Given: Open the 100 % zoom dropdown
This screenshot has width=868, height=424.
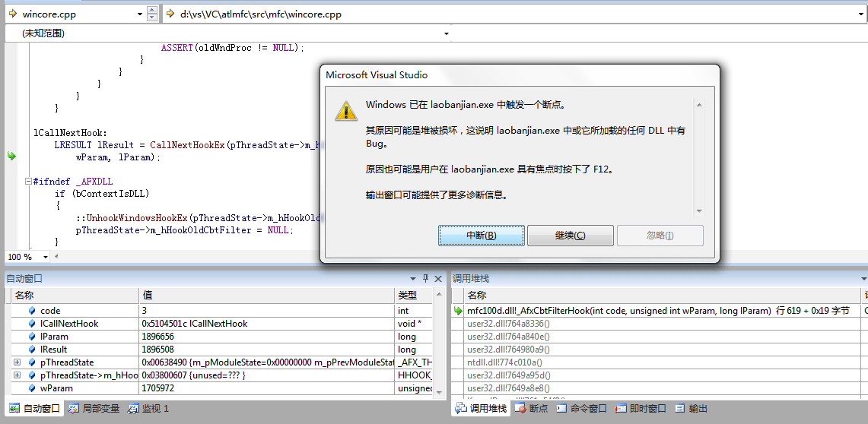Looking at the screenshot, I should [x=45, y=257].
